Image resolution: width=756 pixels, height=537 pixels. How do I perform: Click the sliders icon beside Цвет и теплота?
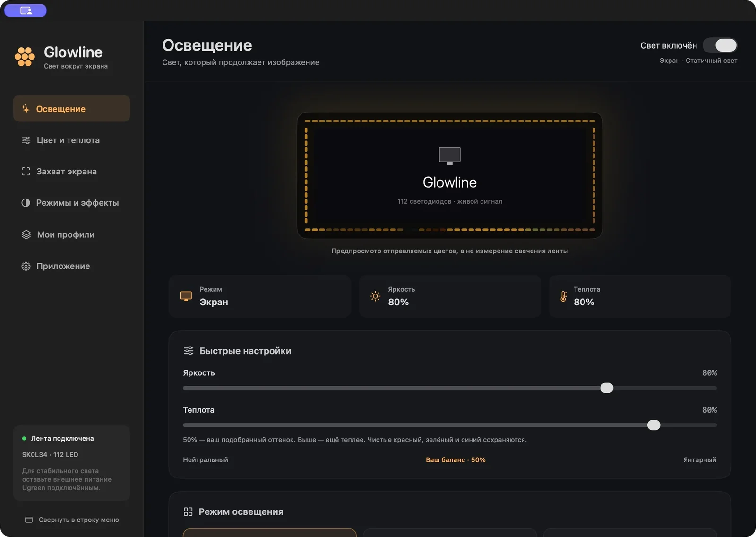(26, 140)
